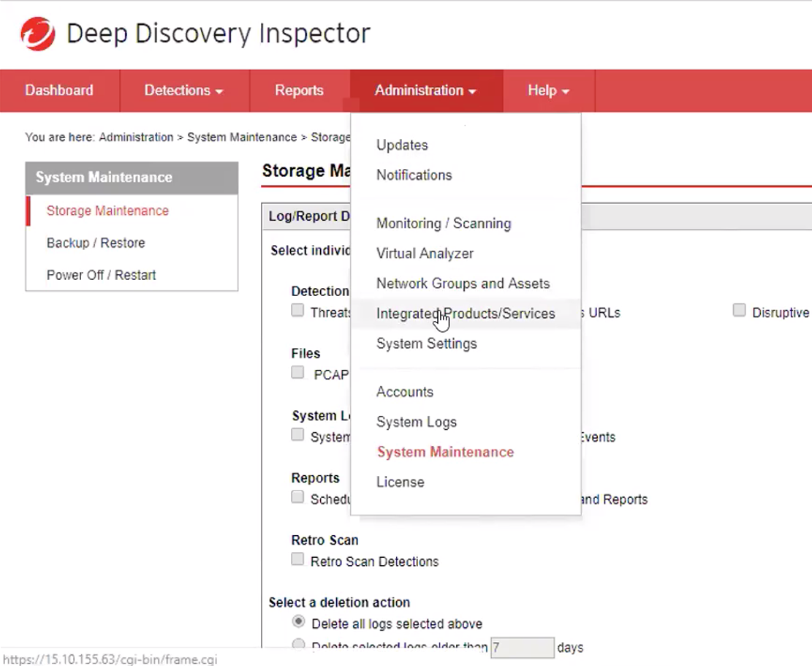Image resolution: width=812 pixels, height=666 pixels.
Task: Open Accounts from Administration menu
Action: point(405,392)
